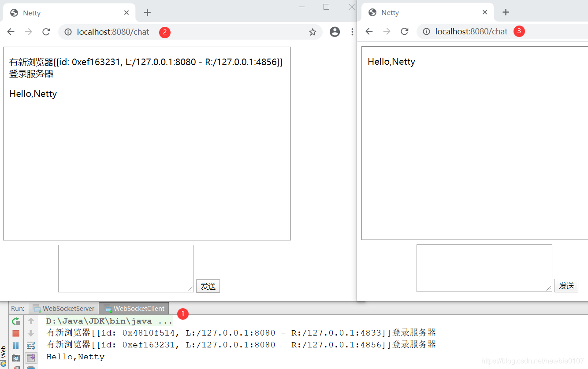Click console line with id 0x4810f514
This screenshot has width=588, height=369.
coord(241,333)
